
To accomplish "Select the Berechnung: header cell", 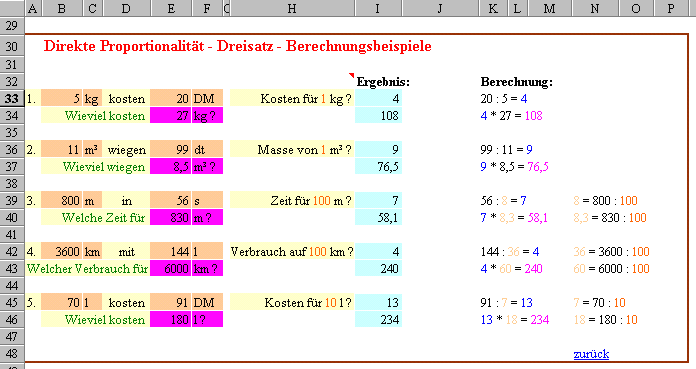I will pyautogui.click(x=517, y=82).
